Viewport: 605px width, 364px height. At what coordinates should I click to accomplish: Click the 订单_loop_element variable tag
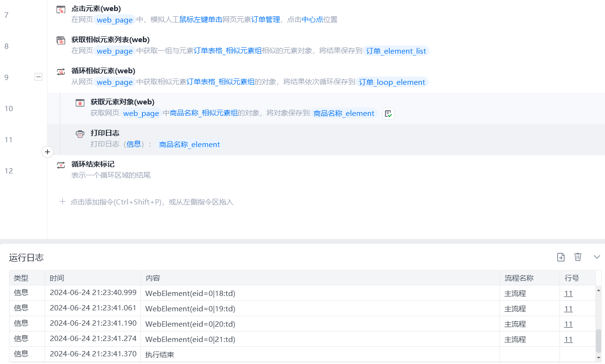click(392, 82)
